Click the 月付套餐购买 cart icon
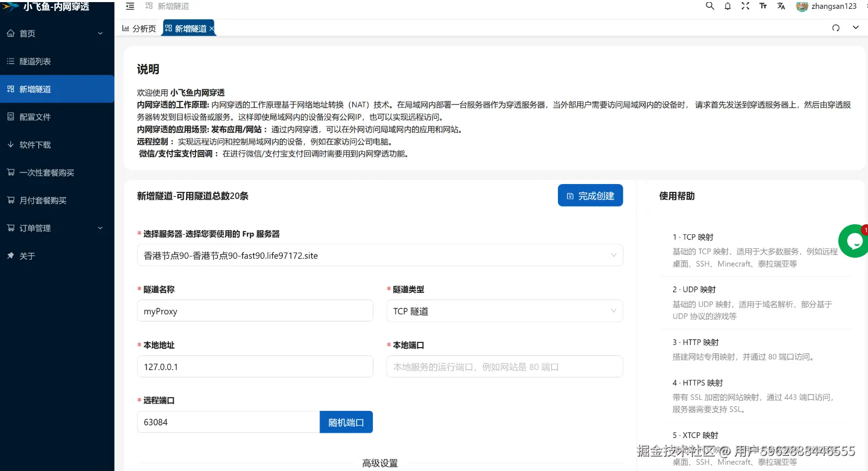 (x=10, y=200)
